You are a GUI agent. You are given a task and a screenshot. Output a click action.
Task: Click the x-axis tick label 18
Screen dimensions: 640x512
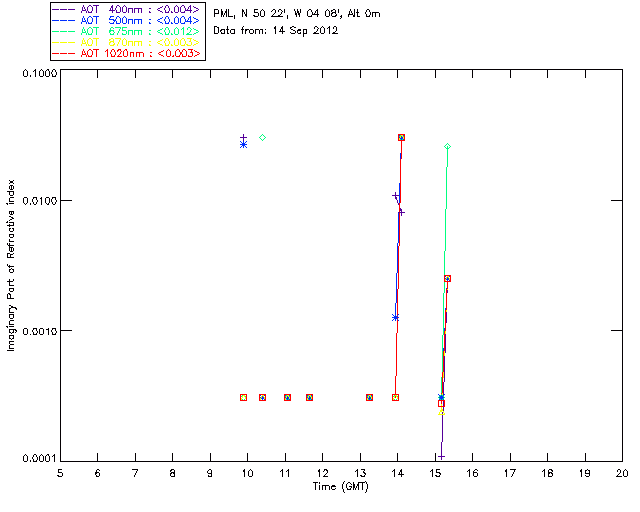(548, 473)
